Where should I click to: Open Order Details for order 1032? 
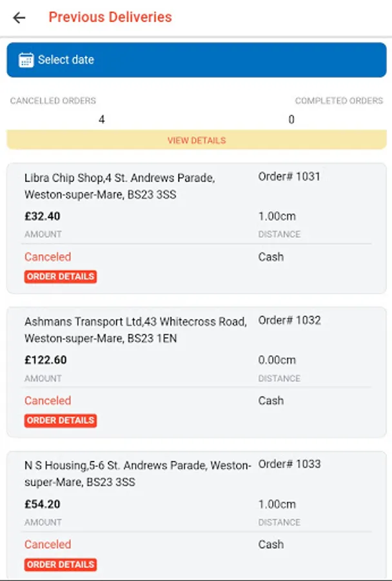(61, 420)
